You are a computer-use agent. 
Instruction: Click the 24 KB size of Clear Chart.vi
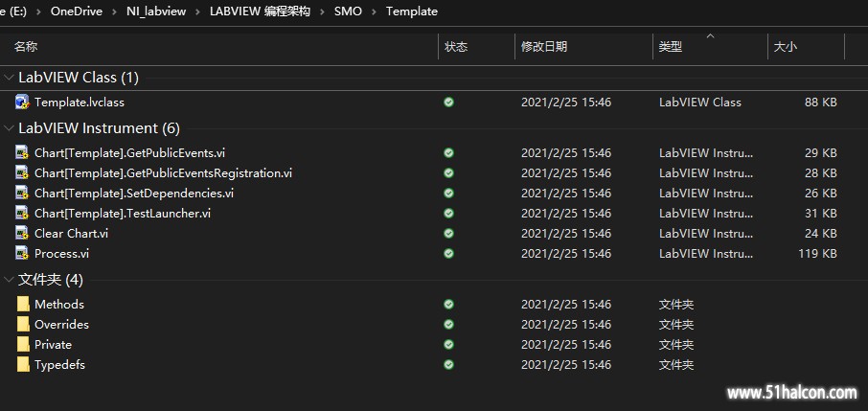pos(821,233)
